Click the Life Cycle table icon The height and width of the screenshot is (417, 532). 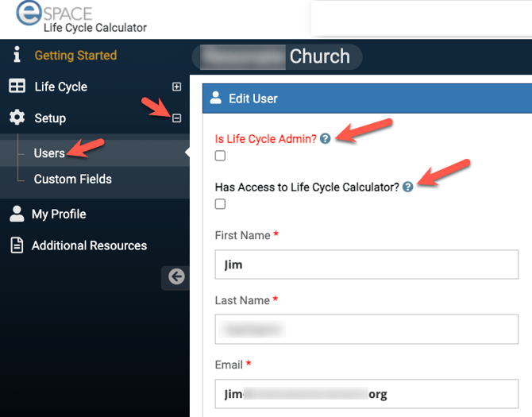[17, 87]
